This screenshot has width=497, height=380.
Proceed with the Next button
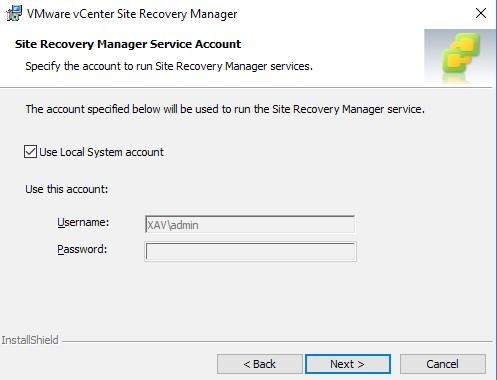click(x=348, y=364)
